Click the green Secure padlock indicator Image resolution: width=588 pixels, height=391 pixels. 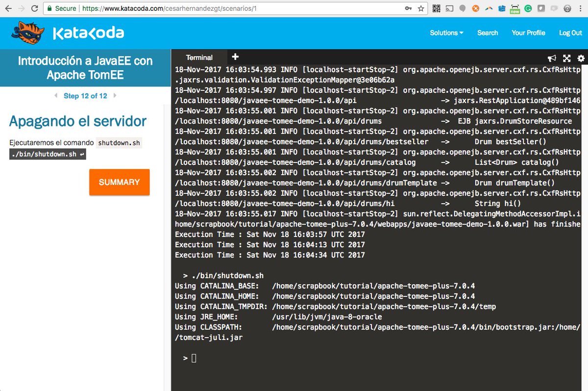point(62,8)
